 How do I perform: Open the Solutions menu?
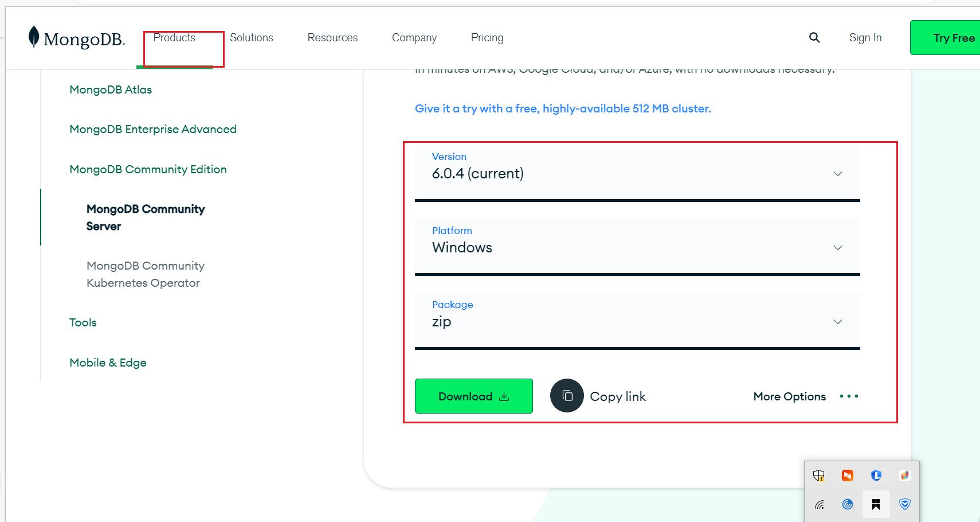pyautogui.click(x=252, y=38)
